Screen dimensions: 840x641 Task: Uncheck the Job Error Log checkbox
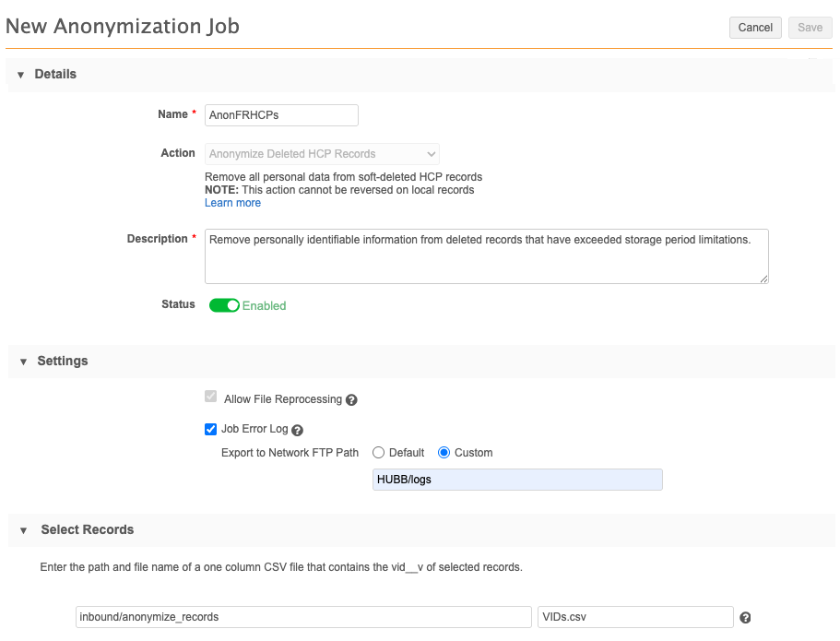(210, 429)
